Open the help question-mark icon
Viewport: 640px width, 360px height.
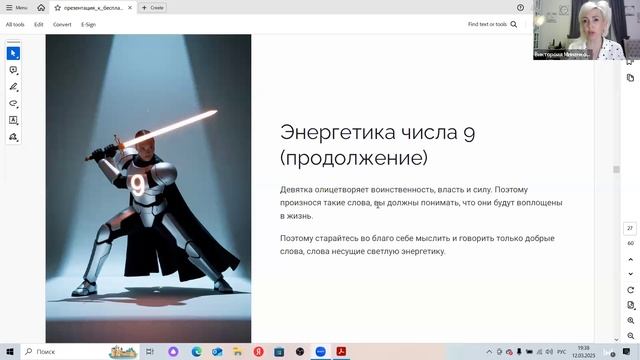point(520,7)
